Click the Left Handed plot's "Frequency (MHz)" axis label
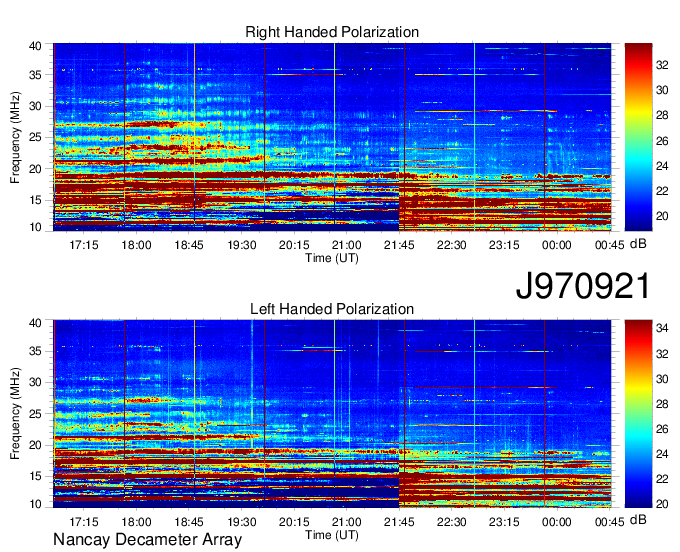This screenshot has width=680, height=552. pos(15,414)
